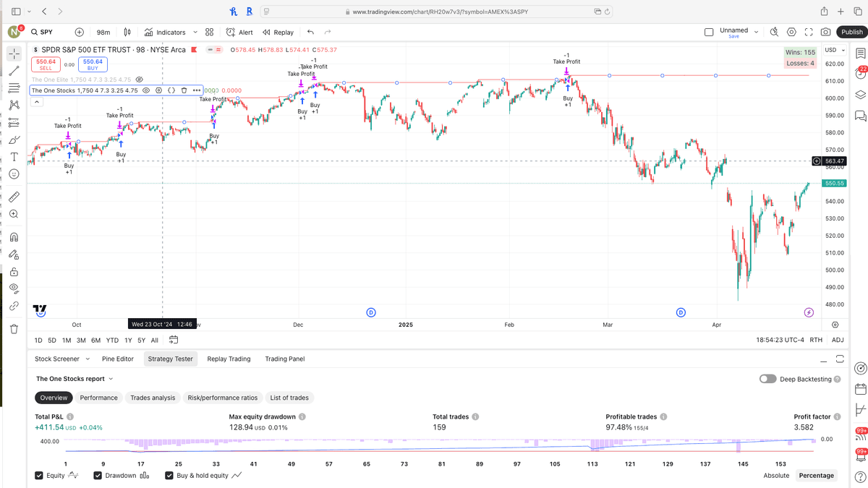Switch to Trading Panel tab

285,359
